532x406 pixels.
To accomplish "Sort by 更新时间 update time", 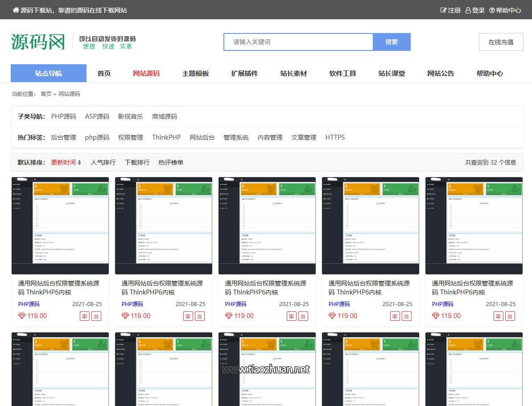I will pos(63,162).
